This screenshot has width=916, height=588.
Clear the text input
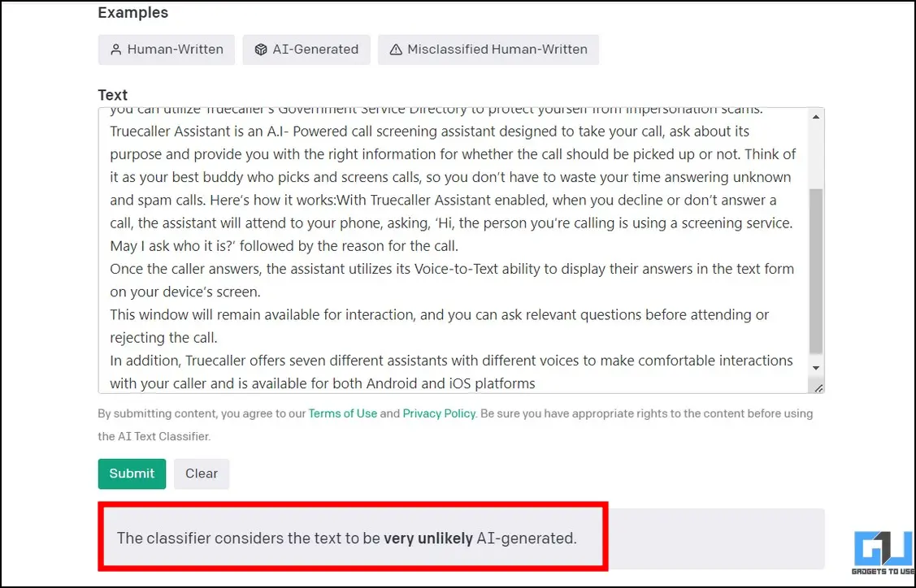pyautogui.click(x=202, y=473)
